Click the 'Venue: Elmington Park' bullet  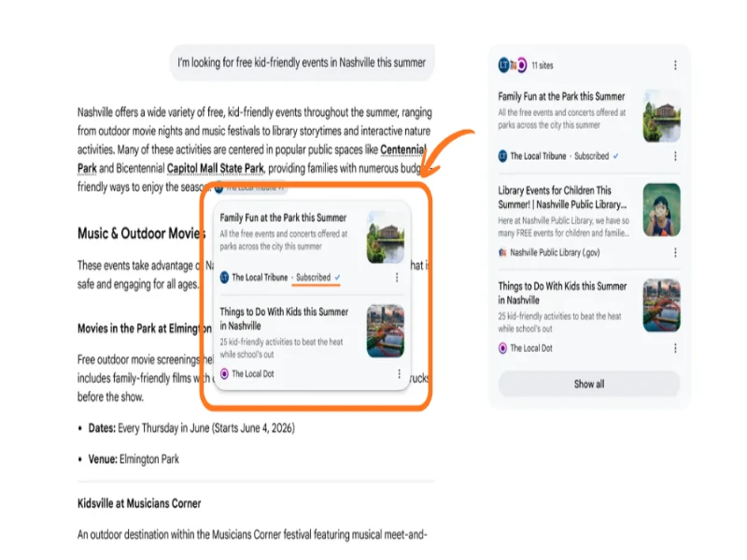pos(134,459)
